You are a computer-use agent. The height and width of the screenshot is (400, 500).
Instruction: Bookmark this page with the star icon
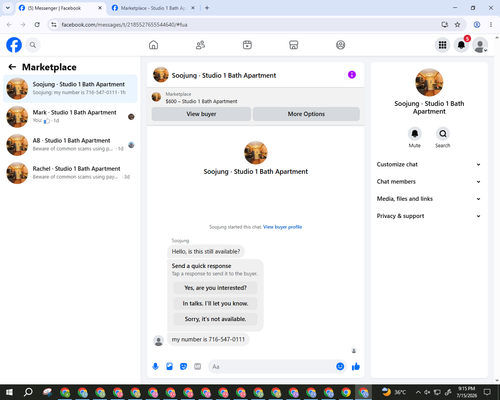[x=457, y=25]
